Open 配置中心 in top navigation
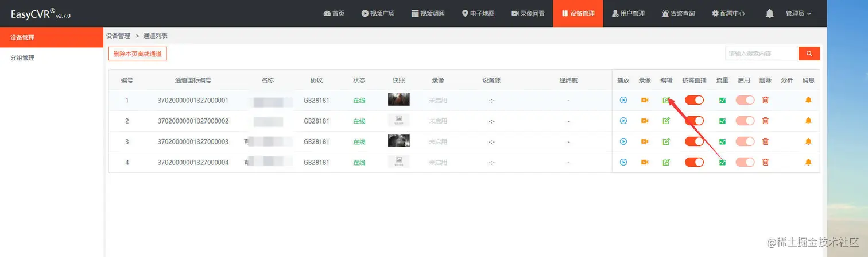The image size is (868, 257). coord(728,13)
